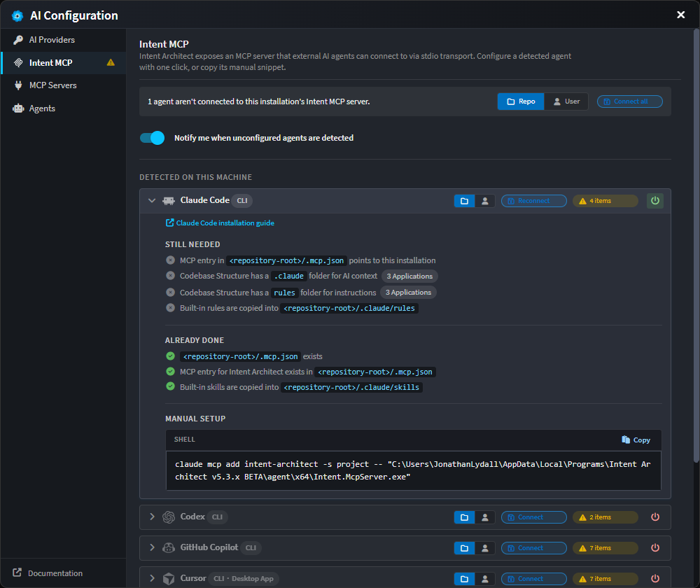The width and height of the screenshot is (700, 588).
Task: Toggle notify for unconfigured agents
Action: click(152, 138)
